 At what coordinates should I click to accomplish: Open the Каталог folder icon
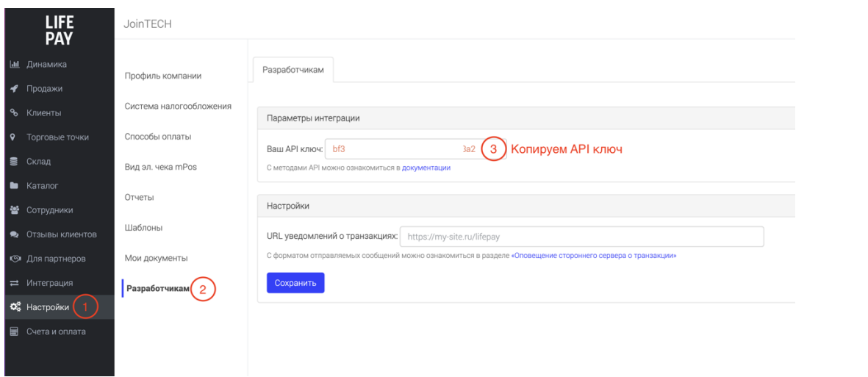(15, 186)
